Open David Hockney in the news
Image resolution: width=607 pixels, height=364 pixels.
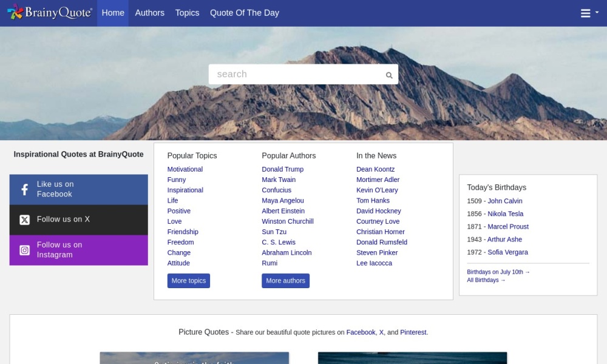[379, 211]
